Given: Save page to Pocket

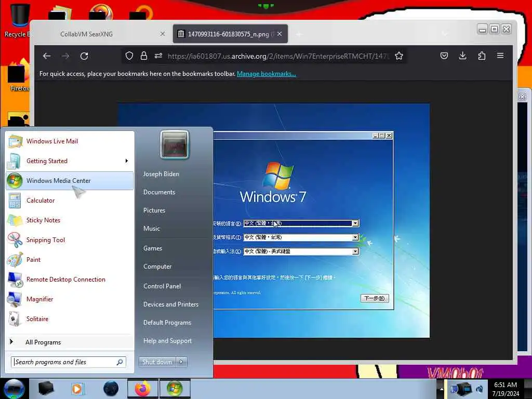Looking at the screenshot, I should [444, 56].
